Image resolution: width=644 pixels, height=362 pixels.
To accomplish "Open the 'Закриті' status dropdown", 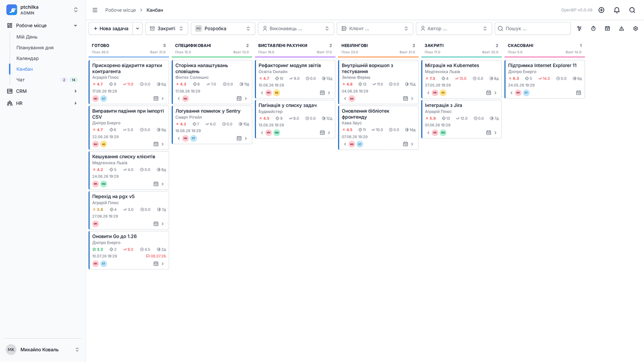I will coord(167,29).
